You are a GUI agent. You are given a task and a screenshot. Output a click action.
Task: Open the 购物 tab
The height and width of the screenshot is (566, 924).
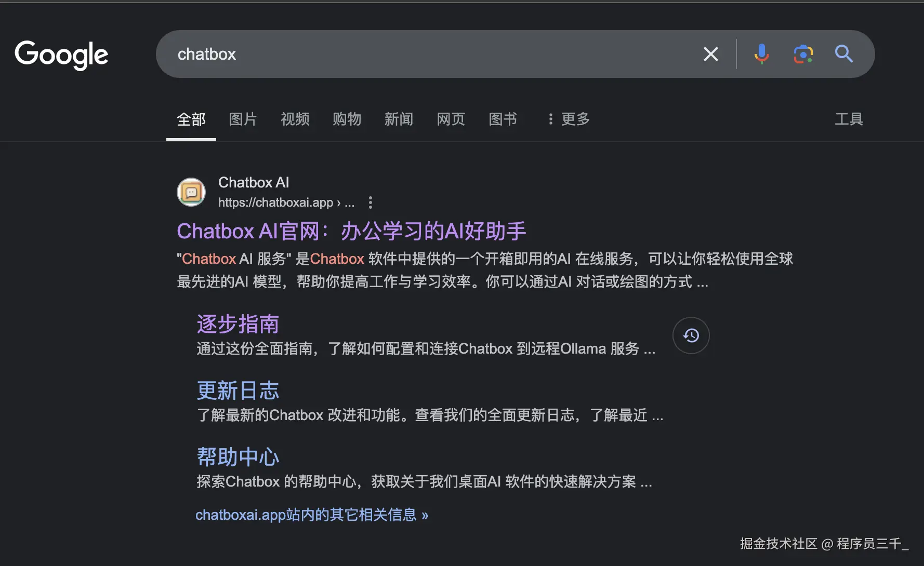(347, 119)
